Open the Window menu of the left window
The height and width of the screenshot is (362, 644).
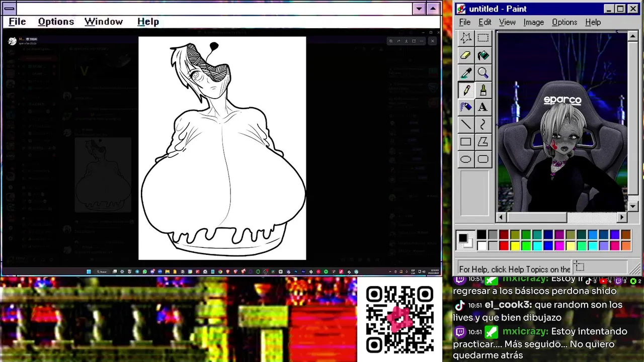pos(104,22)
